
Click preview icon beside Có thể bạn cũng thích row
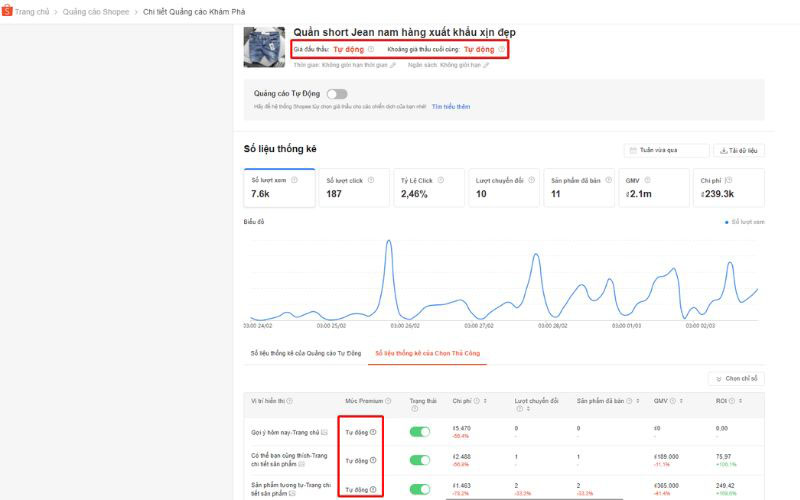click(x=302, y=464)
